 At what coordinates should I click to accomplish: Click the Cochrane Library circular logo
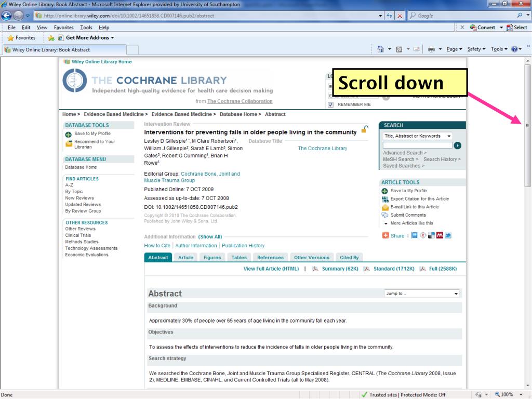click(75, 81)
